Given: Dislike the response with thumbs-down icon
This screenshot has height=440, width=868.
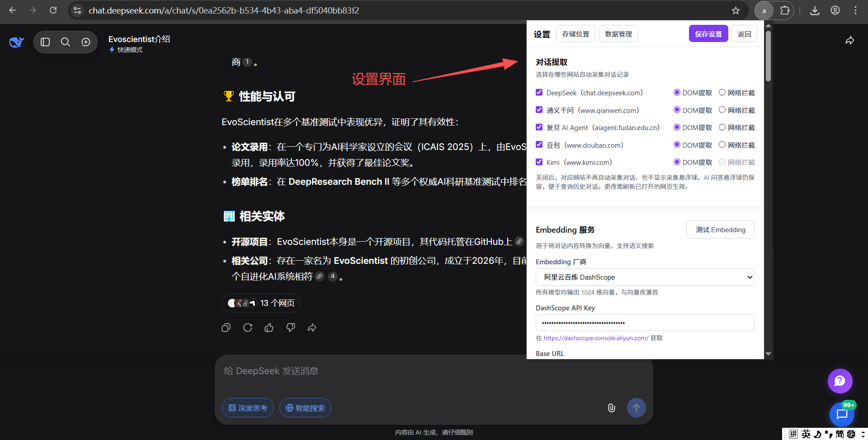Looking at the screenshot, I should click(291, 328).
